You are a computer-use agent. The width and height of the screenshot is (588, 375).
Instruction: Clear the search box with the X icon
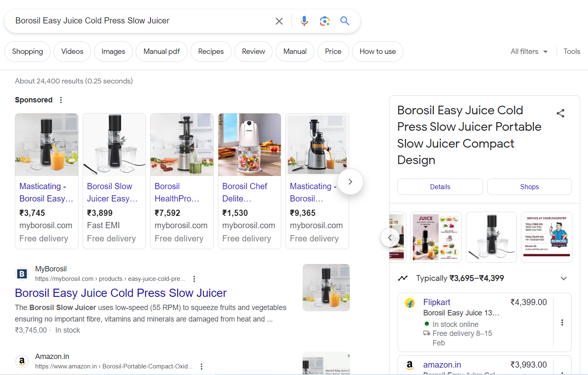tap(279, 21)
